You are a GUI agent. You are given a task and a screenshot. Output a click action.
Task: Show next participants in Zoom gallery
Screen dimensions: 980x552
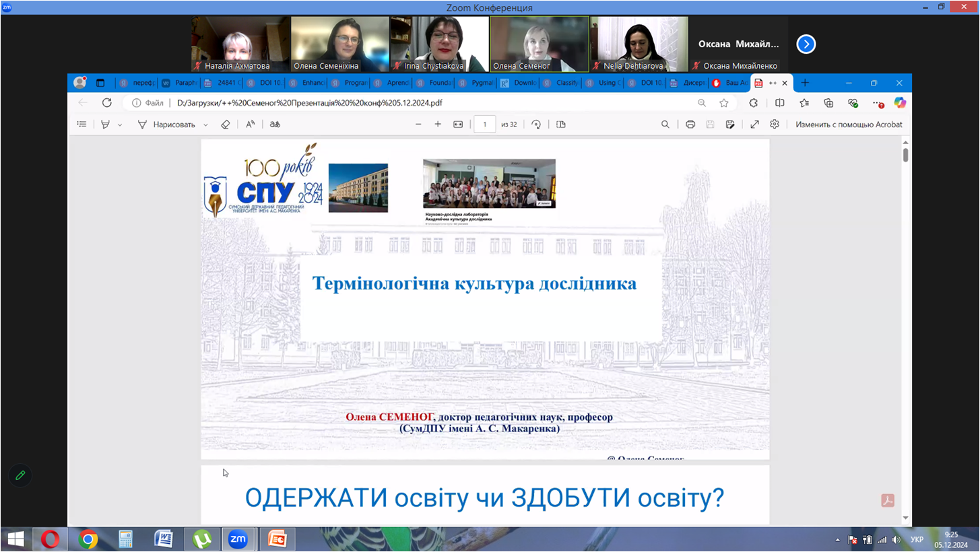point(806,44)
